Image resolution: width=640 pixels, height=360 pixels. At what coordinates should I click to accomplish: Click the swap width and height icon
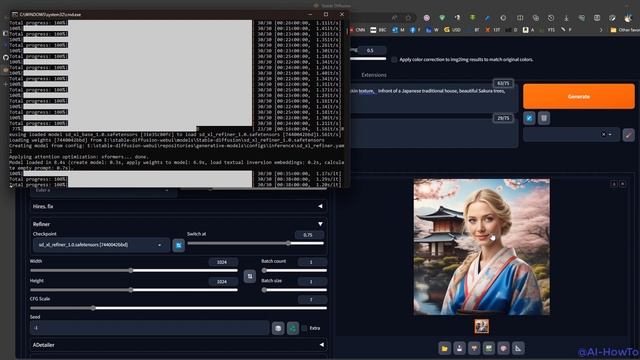click(250, 276)
